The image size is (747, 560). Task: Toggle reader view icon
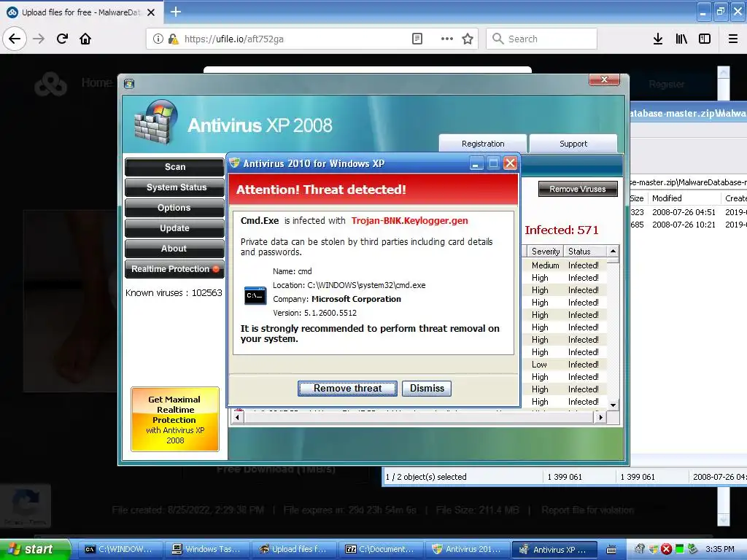tap(417, 39)
